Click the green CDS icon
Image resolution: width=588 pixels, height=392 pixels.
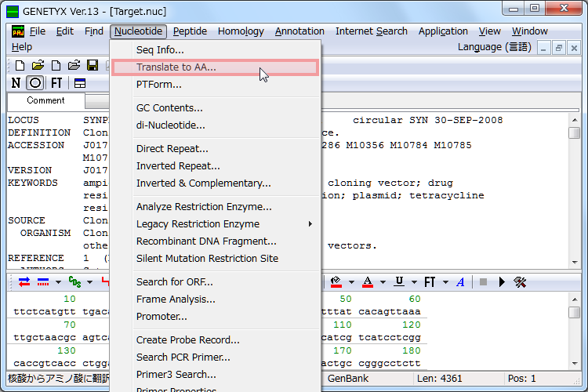point(74,281)
